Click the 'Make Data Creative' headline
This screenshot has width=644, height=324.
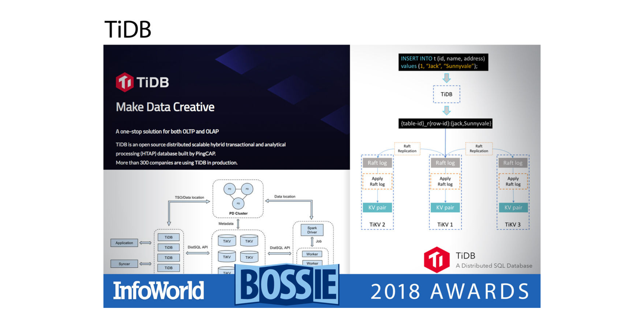point(165,107)
